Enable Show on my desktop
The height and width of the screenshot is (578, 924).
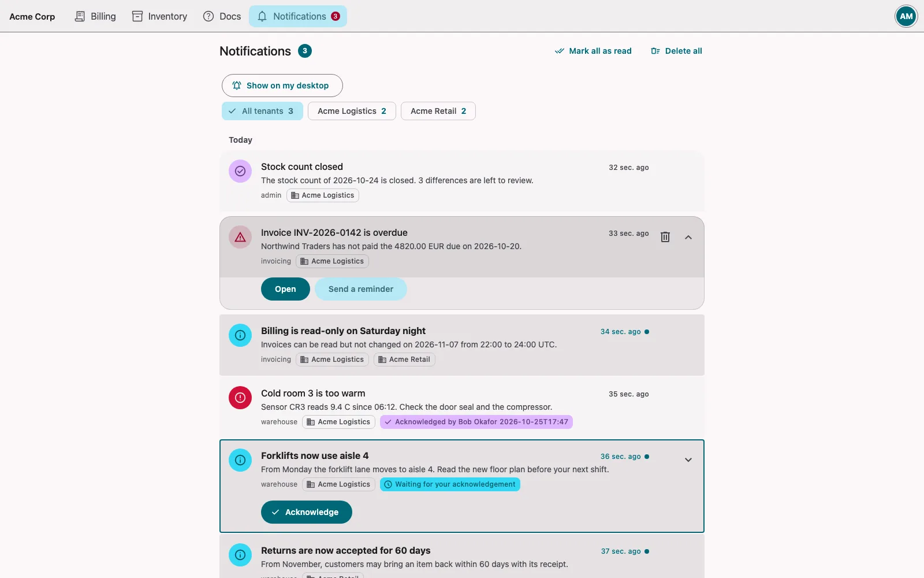[282, 86]
